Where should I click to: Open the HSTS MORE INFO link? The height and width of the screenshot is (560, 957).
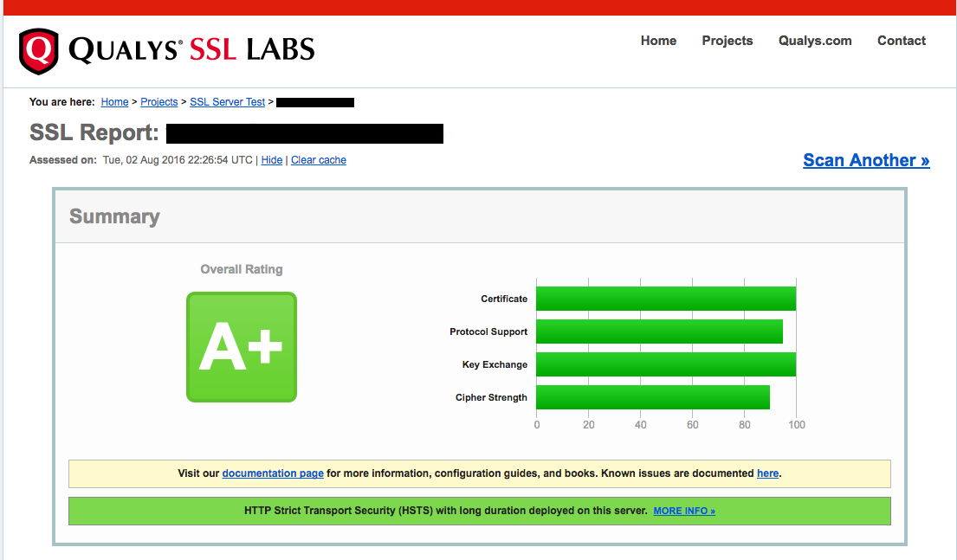684,511
